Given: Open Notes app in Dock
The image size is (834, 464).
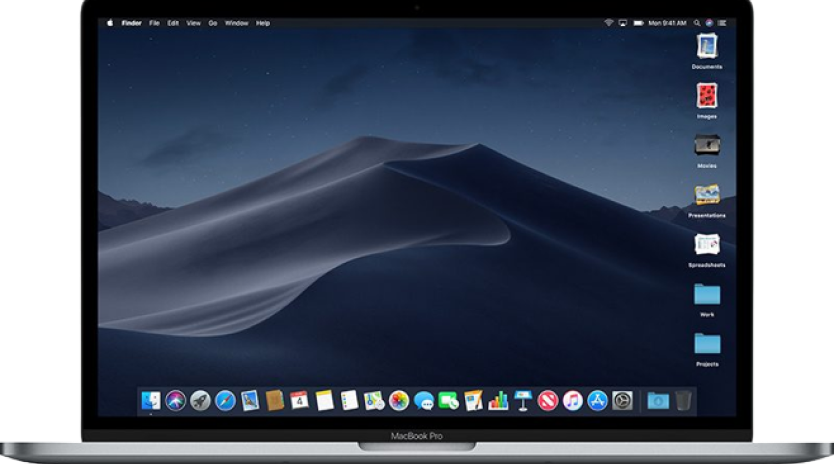Looking at the screenshot, I should pos(324,400).
